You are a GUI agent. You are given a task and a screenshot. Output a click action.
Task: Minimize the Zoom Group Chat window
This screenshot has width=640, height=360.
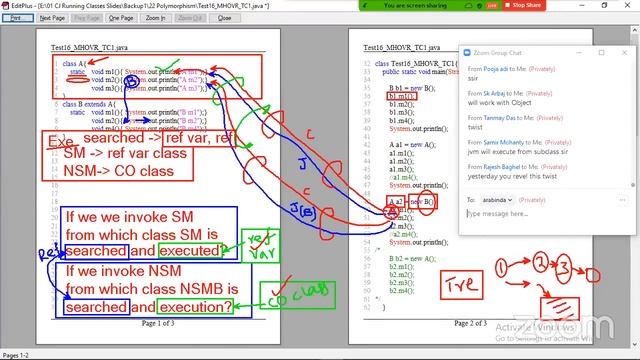click(x=579, y=53)
